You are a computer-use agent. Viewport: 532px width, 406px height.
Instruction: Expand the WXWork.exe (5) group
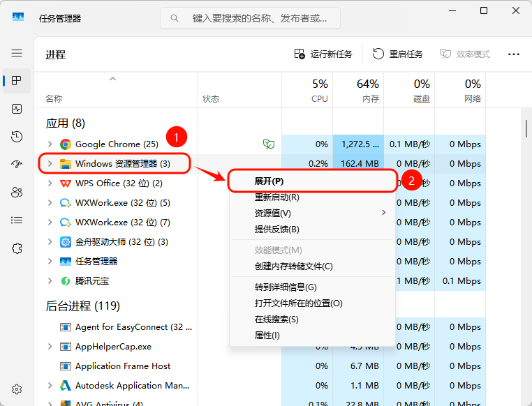pyautogui.click(x=50, y=203)
